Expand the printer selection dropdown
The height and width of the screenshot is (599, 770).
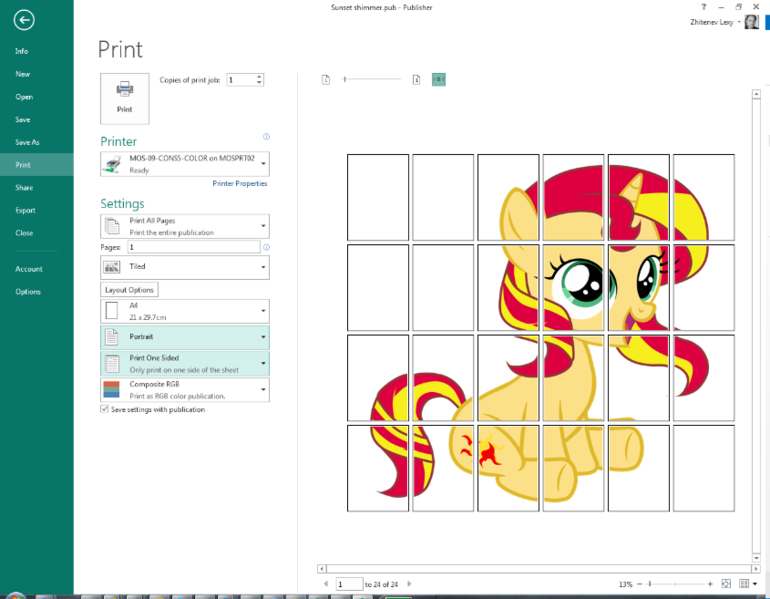264,163
